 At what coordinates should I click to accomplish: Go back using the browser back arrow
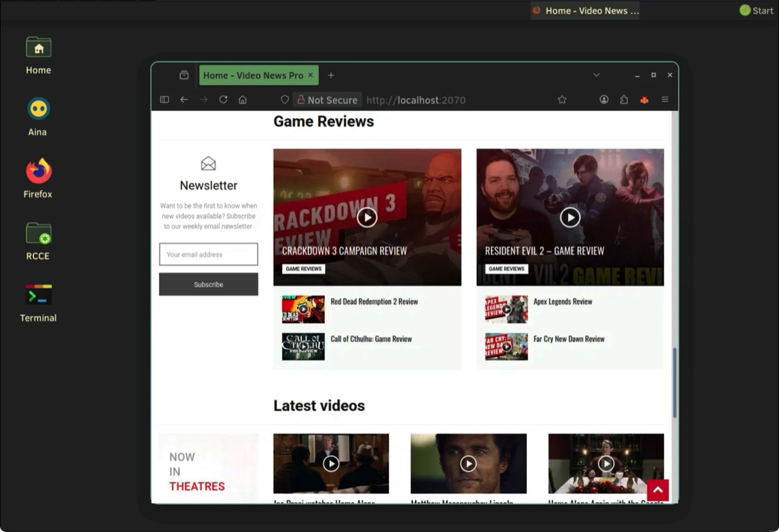point(184,100)
